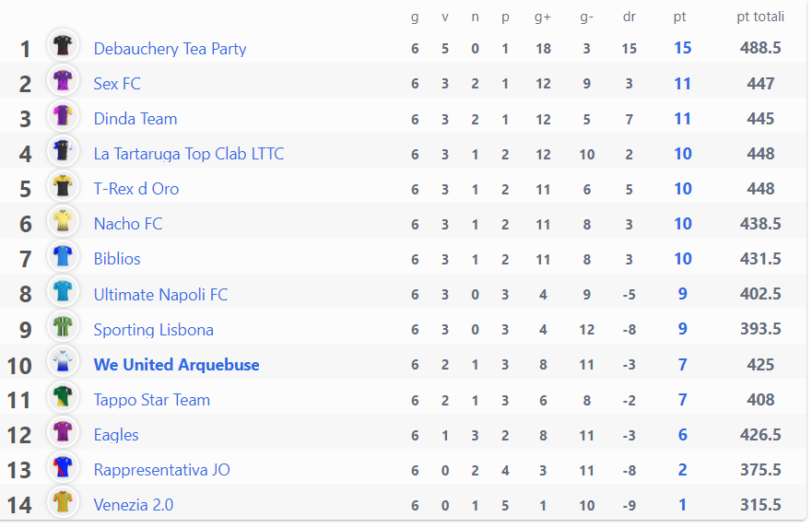Click T-Rex d Oro yellow-black jersey icon
The height and width of the screenshot is (528, 812).
(63, 186)
